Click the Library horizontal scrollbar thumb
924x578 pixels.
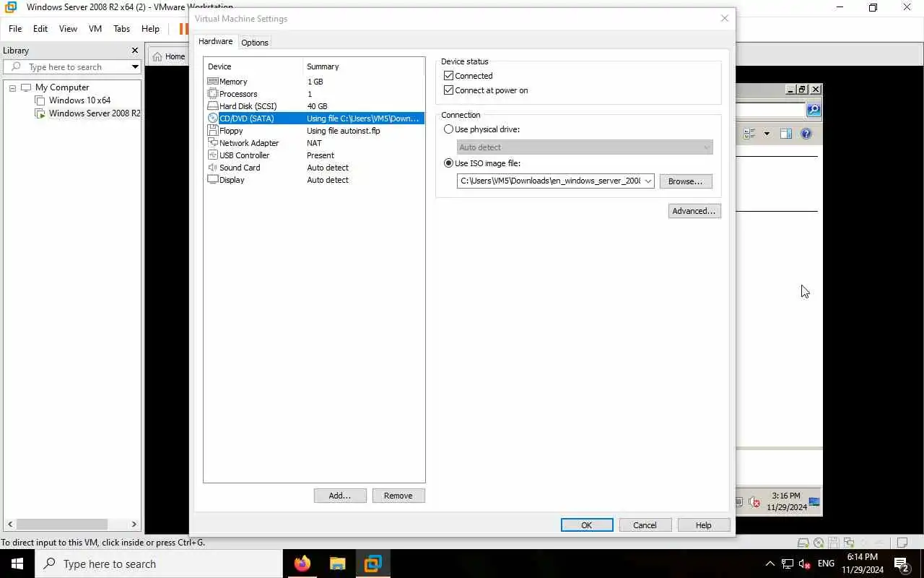[62, 524]
